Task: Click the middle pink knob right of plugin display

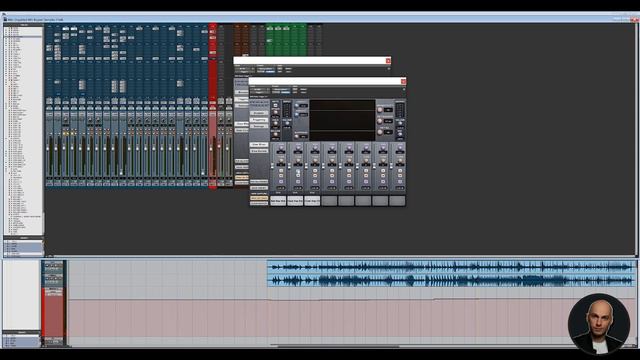Action: (380, 121)
